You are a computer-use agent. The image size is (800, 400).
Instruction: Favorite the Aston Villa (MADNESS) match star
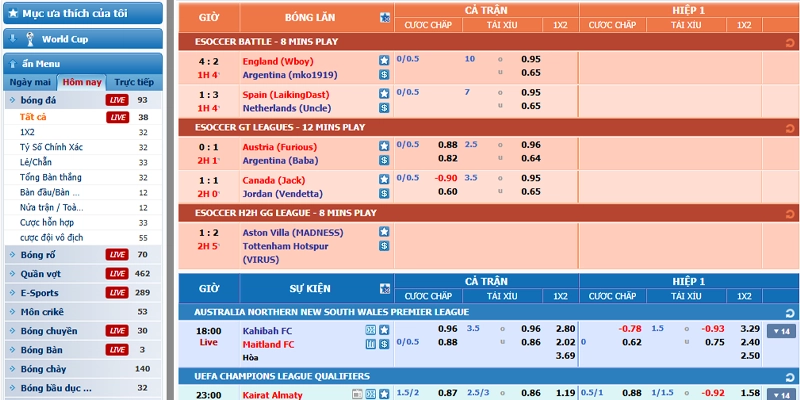(x=384, y=232)
